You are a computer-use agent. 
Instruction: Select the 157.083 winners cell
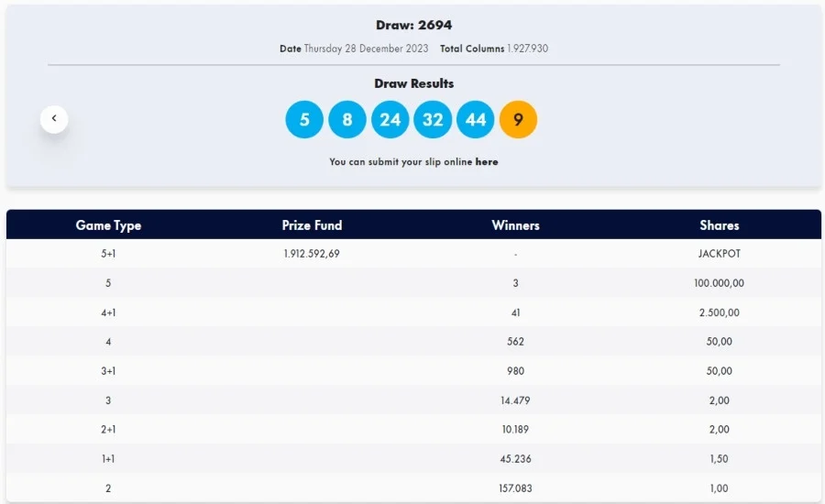[x=515, y=488]
